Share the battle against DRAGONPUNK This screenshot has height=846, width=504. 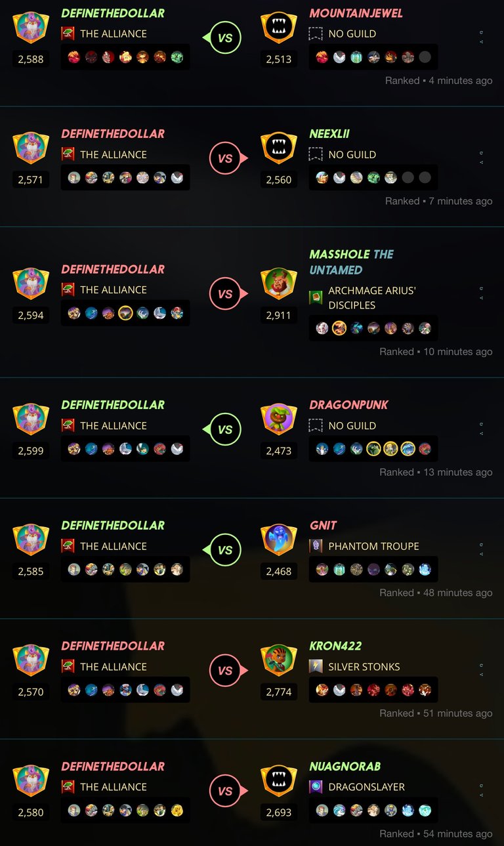482,433
